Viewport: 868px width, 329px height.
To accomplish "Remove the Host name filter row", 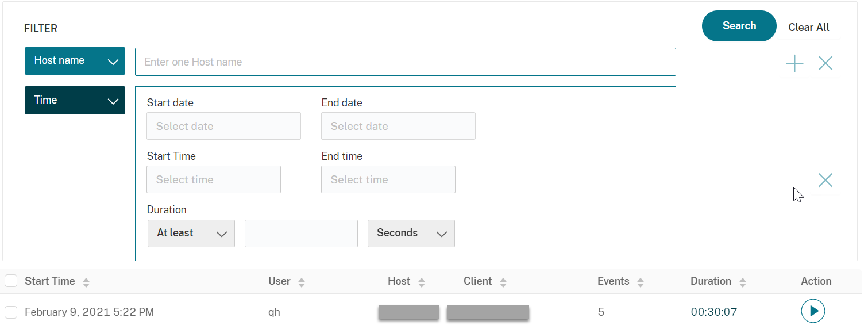I will click(825, 64).
